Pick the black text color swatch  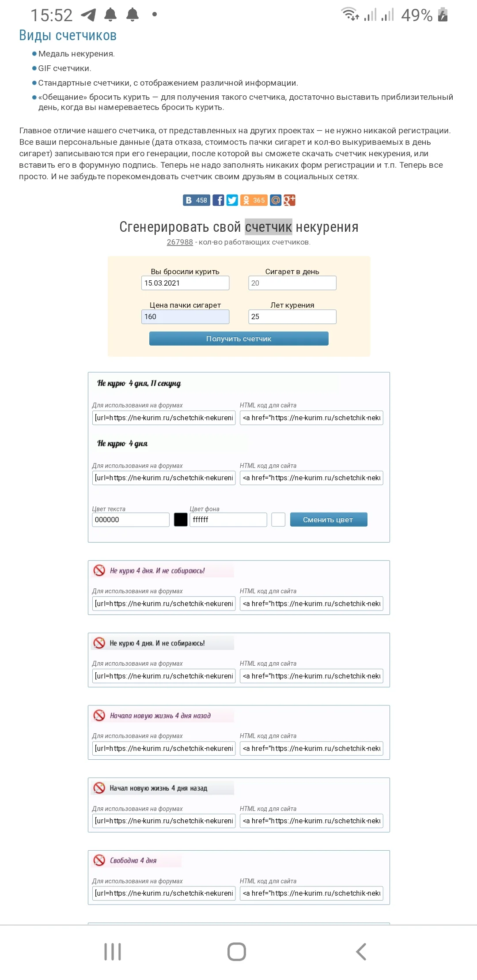(181, 520)
